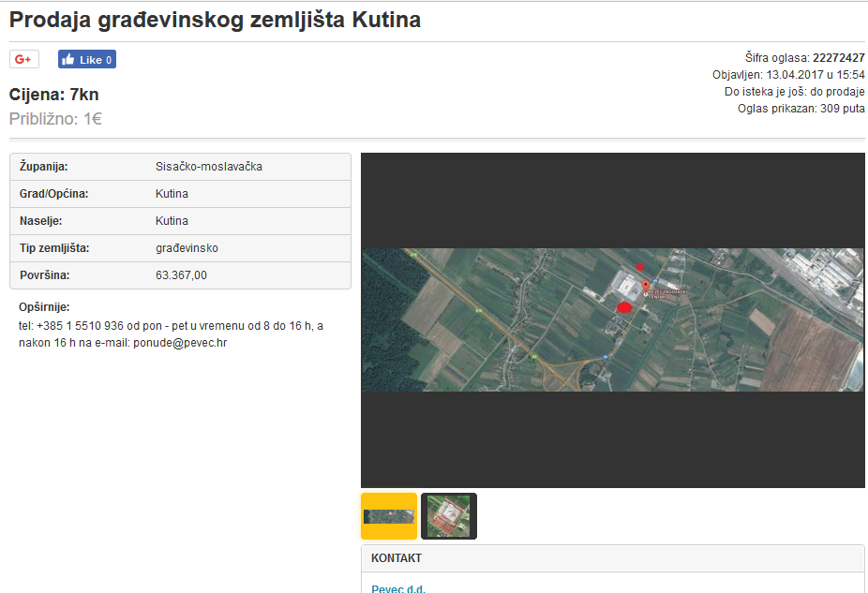Click the Google+ share button

24,59
